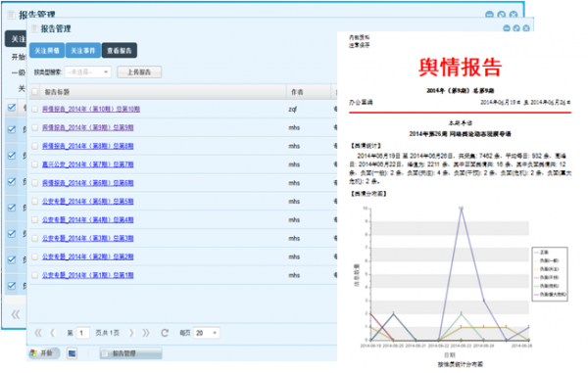588x373 pixels.
Task: Select the 关注 tab in back window
Action: tap(16, 38)
